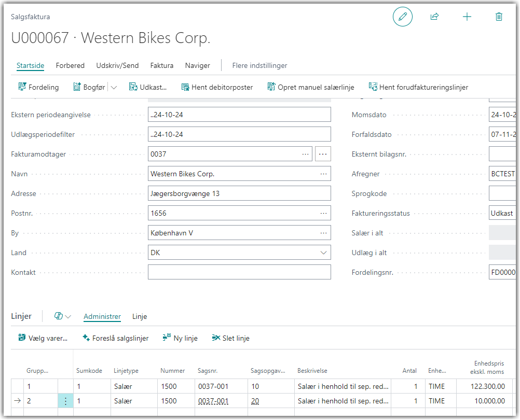
Task: Open row 2 vertical dots context menu
Action: click(x=66, y=401)
